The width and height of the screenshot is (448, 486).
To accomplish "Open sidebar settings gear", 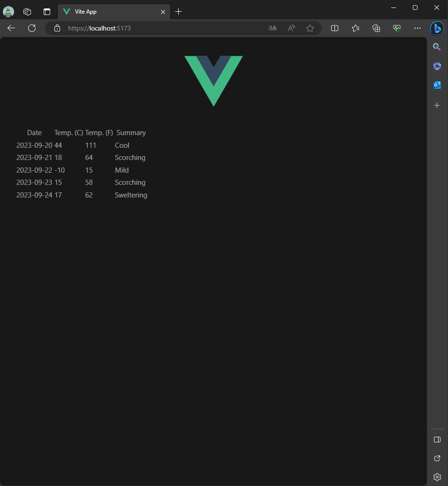I will point(437,477).
